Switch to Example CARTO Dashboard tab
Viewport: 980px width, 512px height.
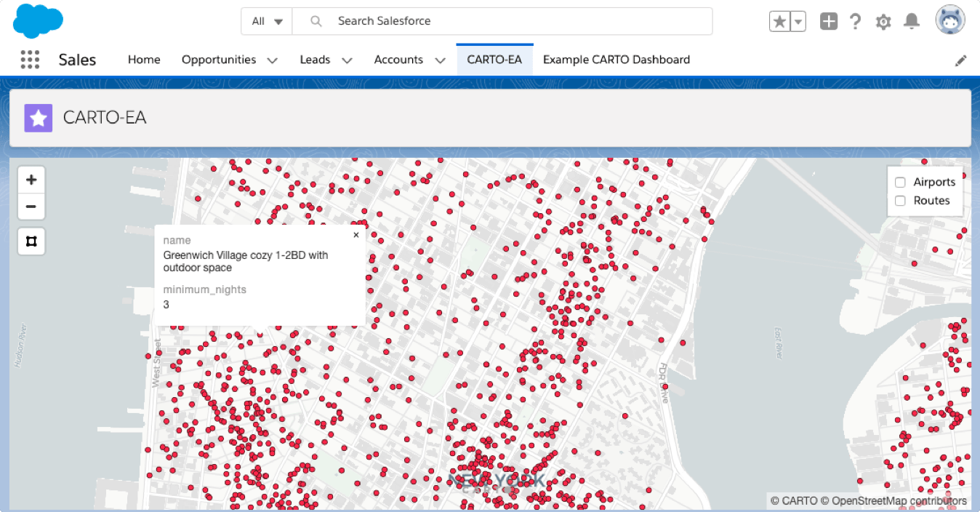pos(616,60)
